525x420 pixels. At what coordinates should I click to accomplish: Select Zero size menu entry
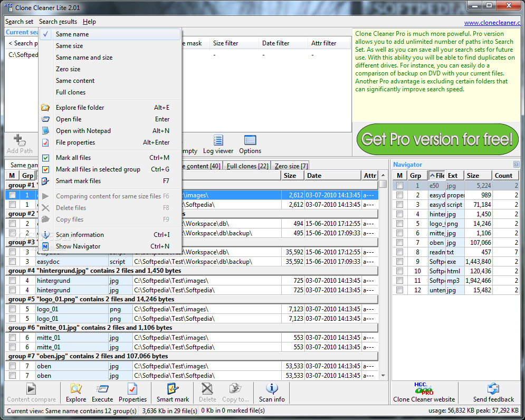point(110,69)
